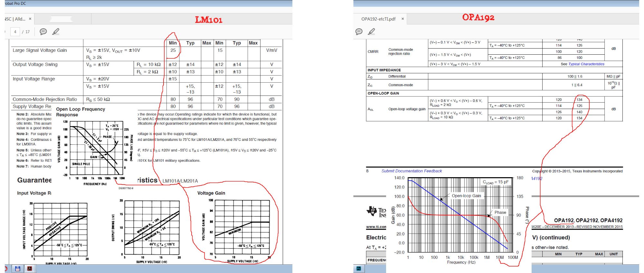The image size is (644, 273).
Task: Click the 'LM101A/LM201A' heading text
Action: click(x=180, y=181)
